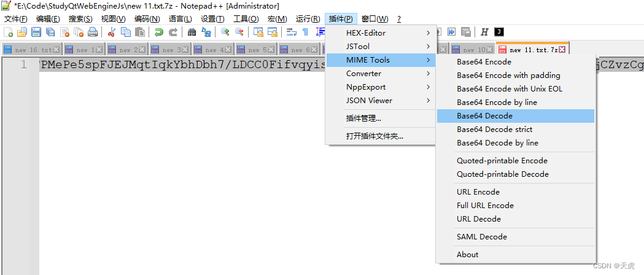644x275 pixels.
Task: Toggle Show All Characters pilcrow icon
Action: pyautogui.click(x=305, y=32)
